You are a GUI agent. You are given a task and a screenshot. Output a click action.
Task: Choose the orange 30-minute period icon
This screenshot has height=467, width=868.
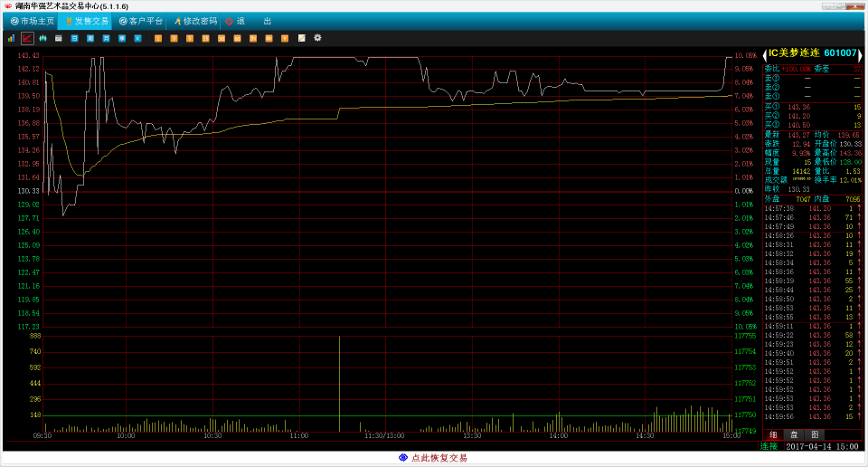[x=222, y=38]
